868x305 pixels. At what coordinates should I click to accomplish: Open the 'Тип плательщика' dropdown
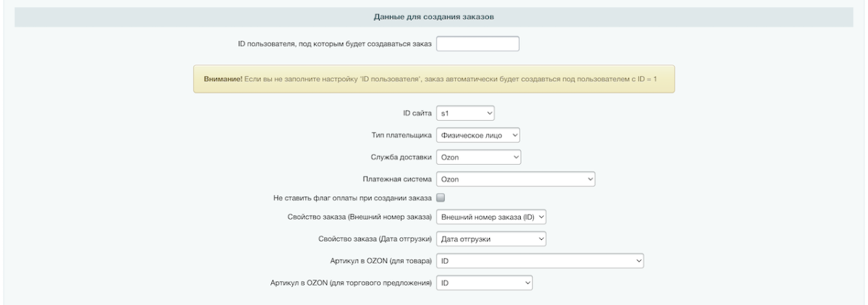(x=478, y=134)
